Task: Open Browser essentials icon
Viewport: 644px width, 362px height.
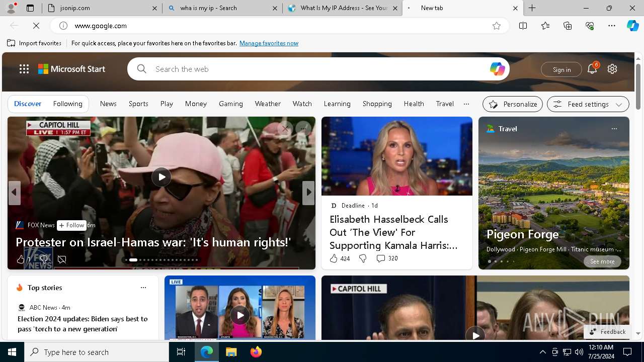Action: (590, 26)
